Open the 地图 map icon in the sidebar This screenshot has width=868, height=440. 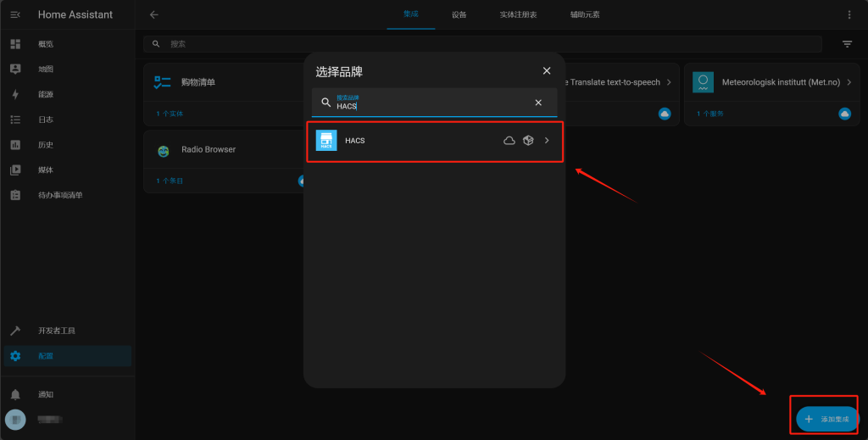click(15, 70)
